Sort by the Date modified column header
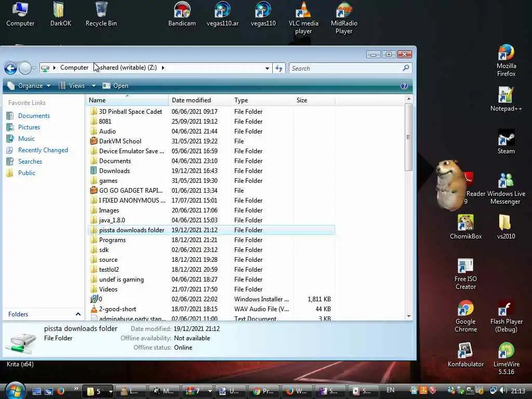The width and height of the screenshot is (532, 399). [x=199, y=100]
